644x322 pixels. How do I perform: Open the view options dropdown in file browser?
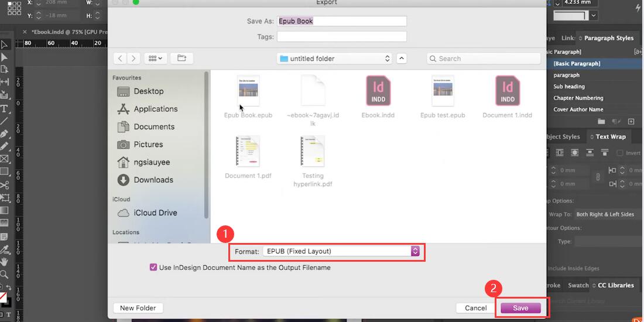tap(155, 59)
